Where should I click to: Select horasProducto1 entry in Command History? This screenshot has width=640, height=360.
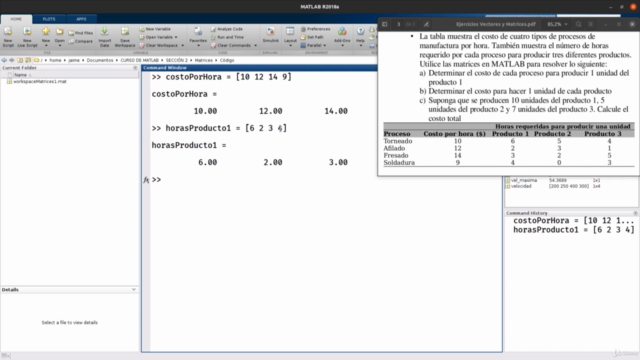click(573, 230)
